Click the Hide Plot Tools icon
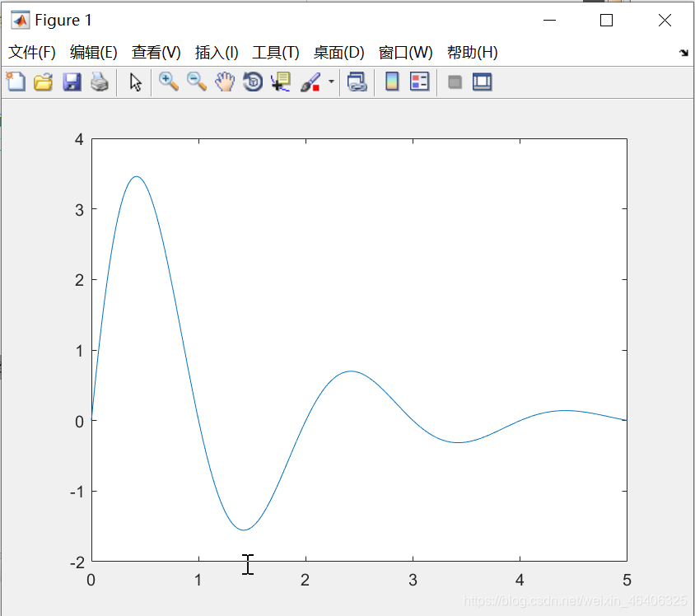Screen dimensions: 695x616 tap(455, 82)
